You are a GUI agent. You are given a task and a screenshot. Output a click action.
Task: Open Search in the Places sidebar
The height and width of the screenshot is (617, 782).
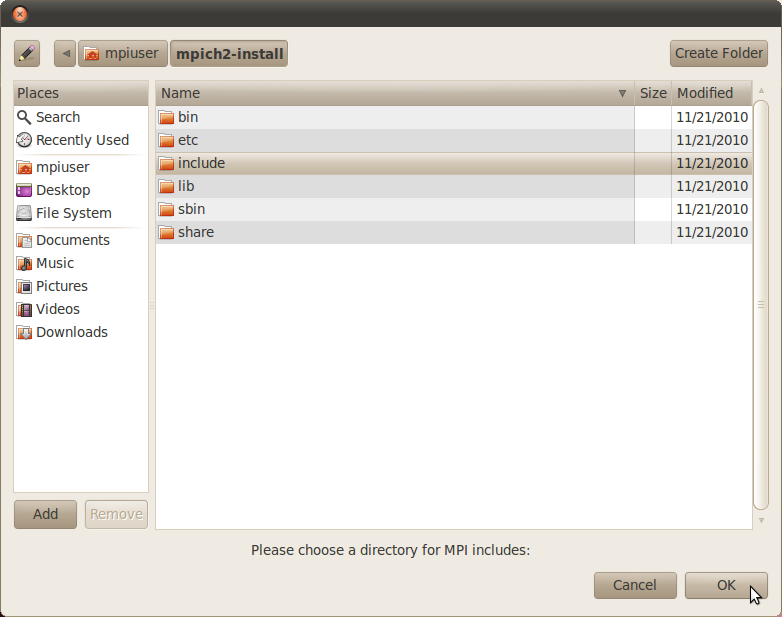tap(81, 117)
